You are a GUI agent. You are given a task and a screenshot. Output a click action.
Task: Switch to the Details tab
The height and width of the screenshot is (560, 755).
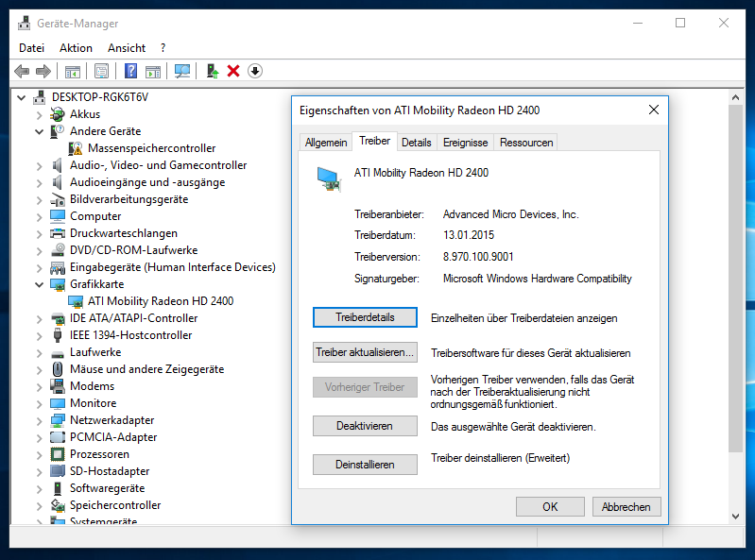[417, 143]
